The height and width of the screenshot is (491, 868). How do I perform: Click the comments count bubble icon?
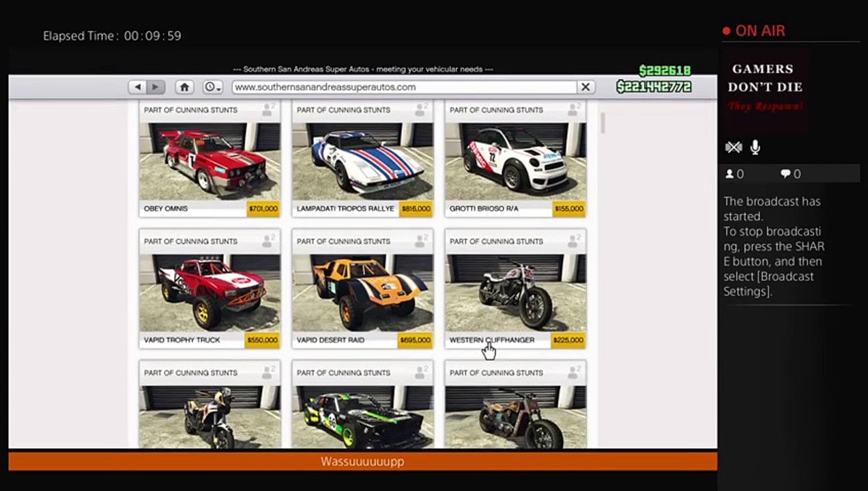pos(785,174)
